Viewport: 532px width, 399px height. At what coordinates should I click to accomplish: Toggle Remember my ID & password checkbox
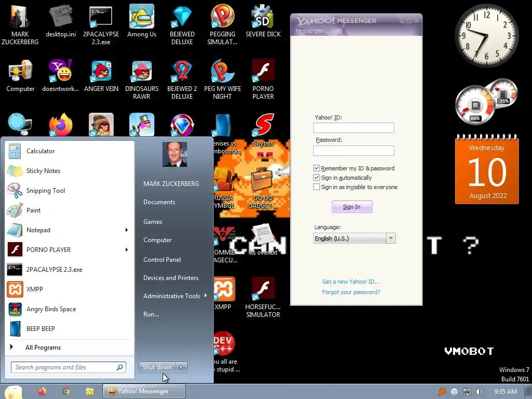pos(316,168)
